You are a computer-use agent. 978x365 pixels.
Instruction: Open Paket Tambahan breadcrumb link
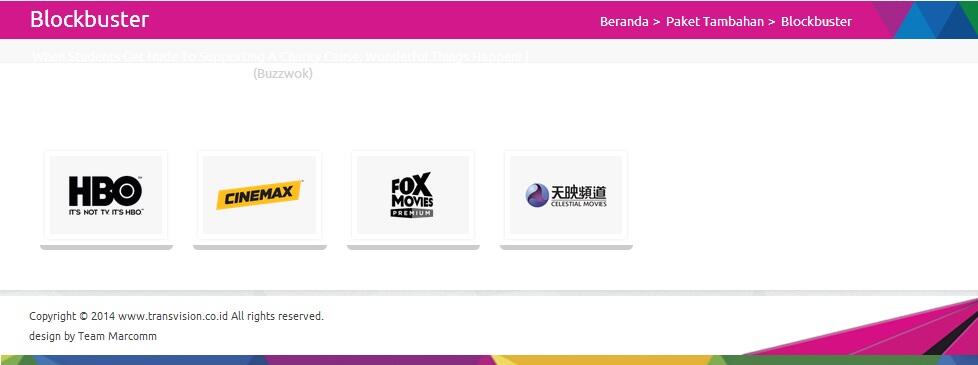[x=715, y=21]
